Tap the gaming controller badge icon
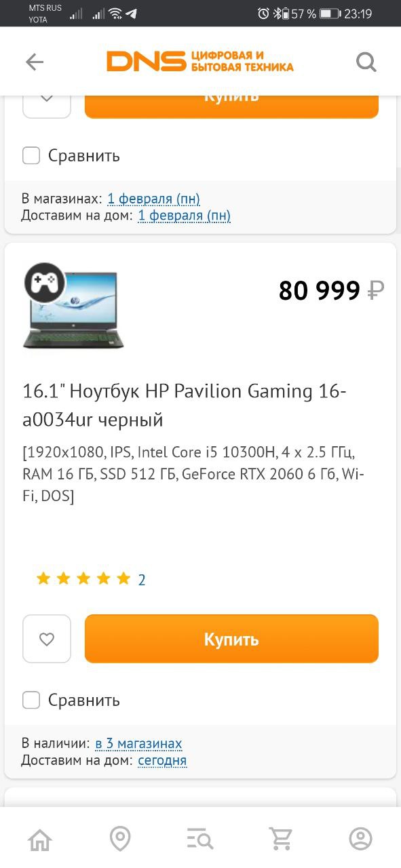Screen dimensions: 401x868 [45, 282]
